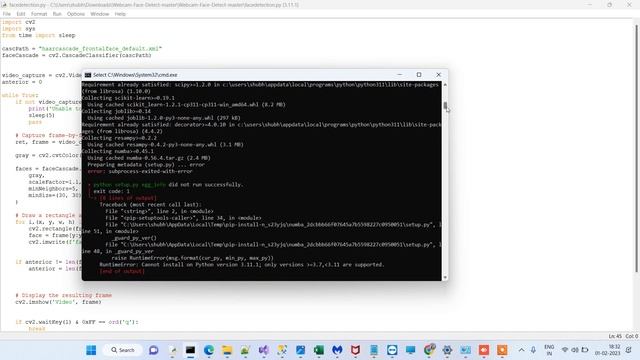The image size is (640, 360).
Task: Click the cmd scrollbar down arrow
Action: pos(445,278)
